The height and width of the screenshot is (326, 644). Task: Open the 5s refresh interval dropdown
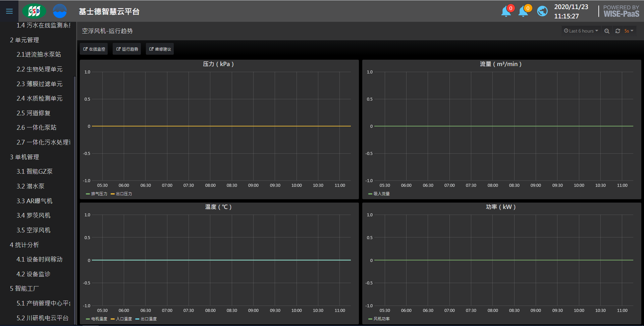(629, 31)
